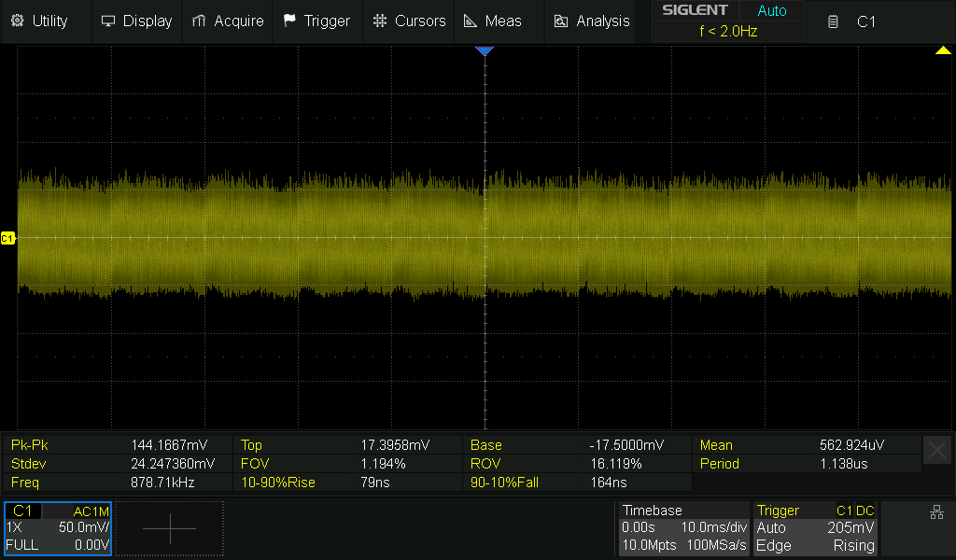Screen dimensions: 956x560
Task: Select the Pk-Pk measurement label
Action: click(x=29, y=445)
